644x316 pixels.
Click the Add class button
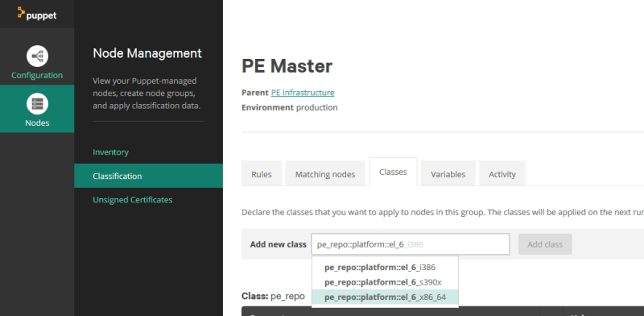click(545, 244)
